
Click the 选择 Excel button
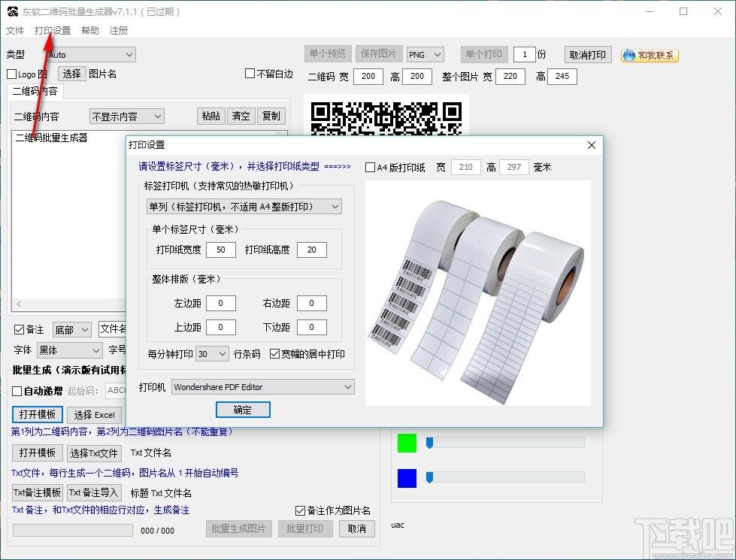[94, 415]
